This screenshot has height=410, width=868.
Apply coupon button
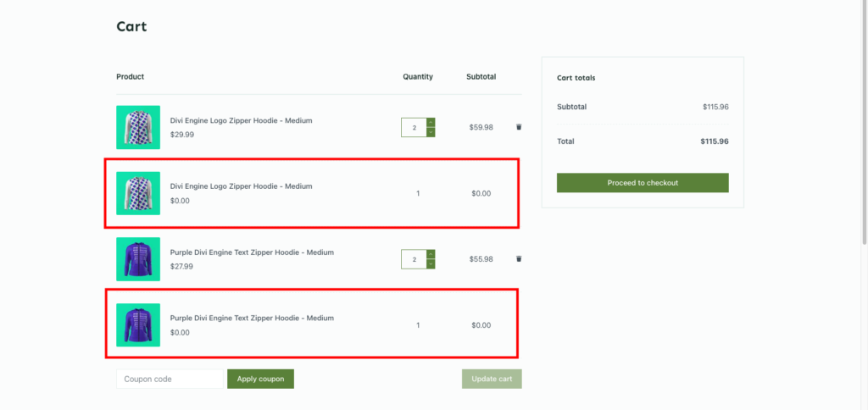click(x=260, y=379)
